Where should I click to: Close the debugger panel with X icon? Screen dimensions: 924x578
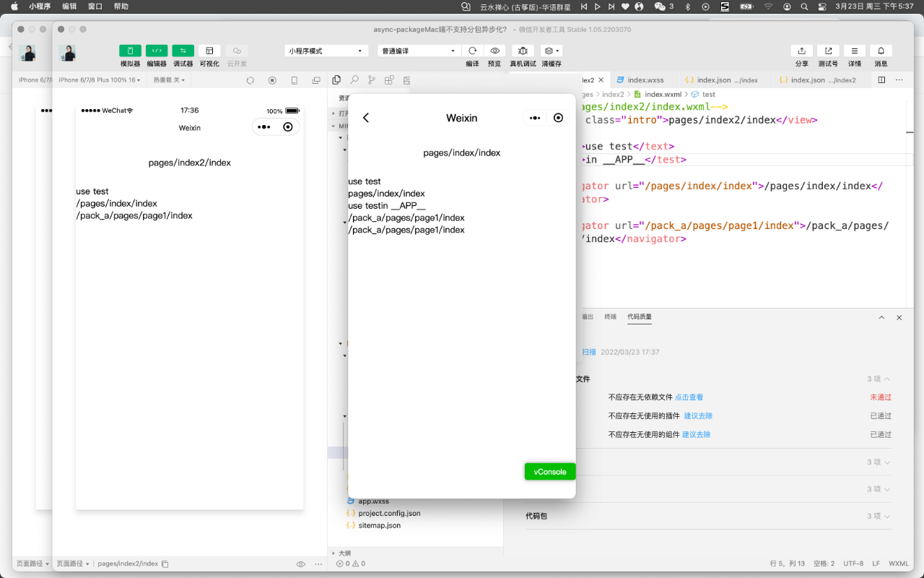click(x=899, y=317)
